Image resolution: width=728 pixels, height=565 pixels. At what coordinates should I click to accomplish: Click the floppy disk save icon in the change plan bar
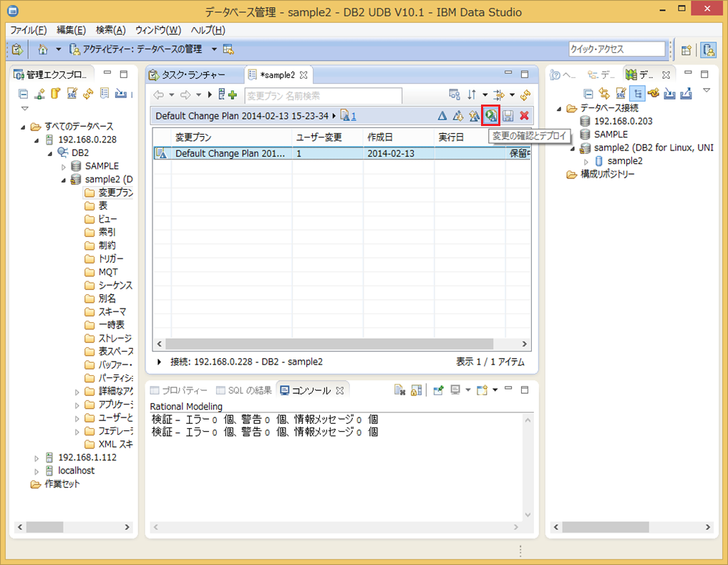[508, 116]
